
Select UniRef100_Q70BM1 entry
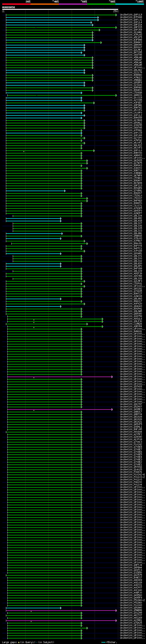tap(131, 191)
